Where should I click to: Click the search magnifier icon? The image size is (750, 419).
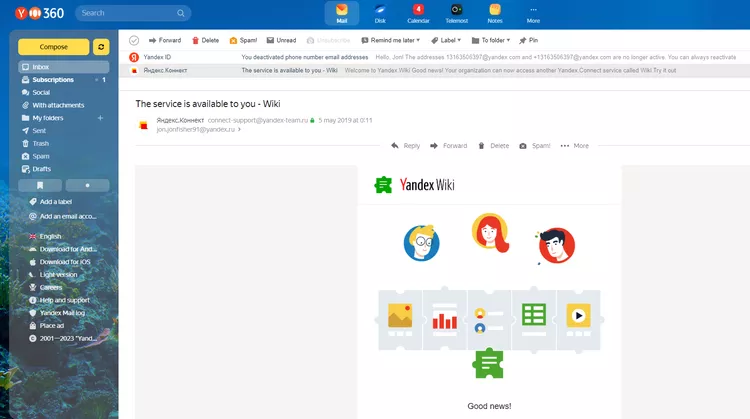180,13
